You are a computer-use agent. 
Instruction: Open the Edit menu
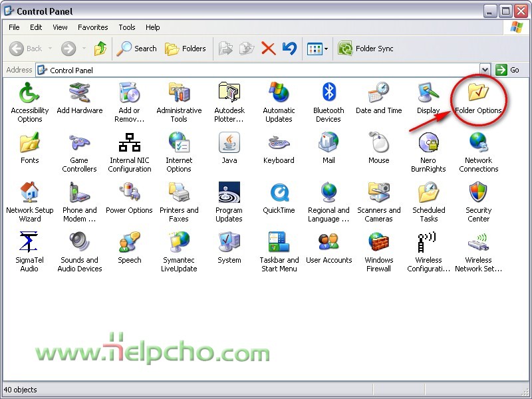coord(36,27)
